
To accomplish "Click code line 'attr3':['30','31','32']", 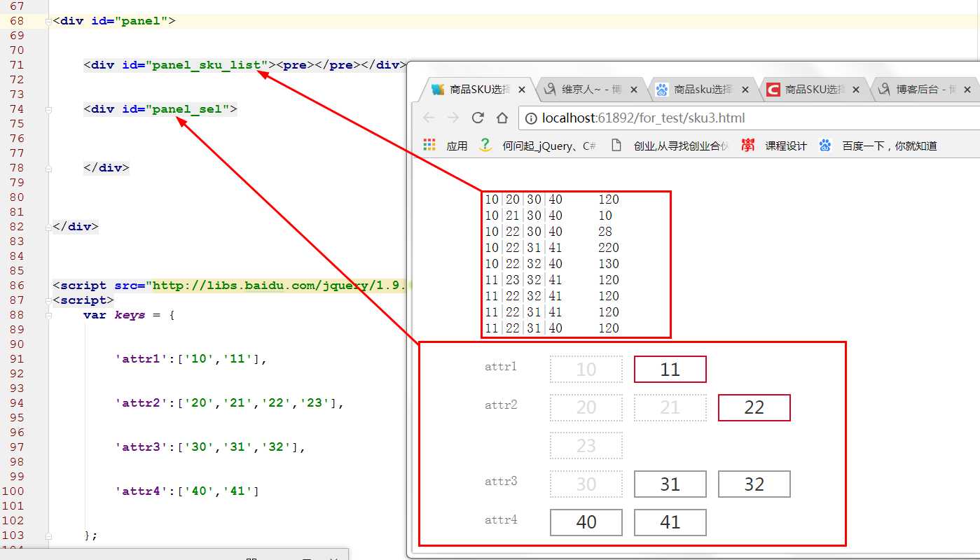I will 210,447.
